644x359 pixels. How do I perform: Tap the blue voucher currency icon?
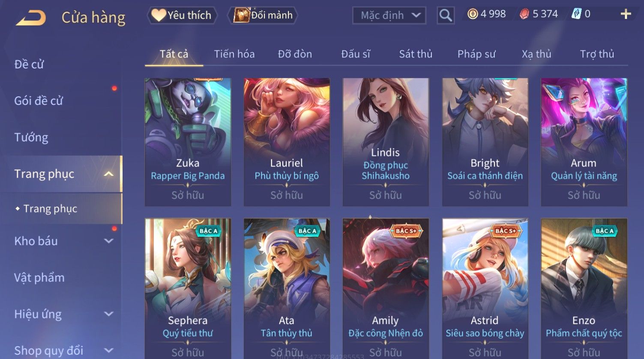(x=577, y=14)
